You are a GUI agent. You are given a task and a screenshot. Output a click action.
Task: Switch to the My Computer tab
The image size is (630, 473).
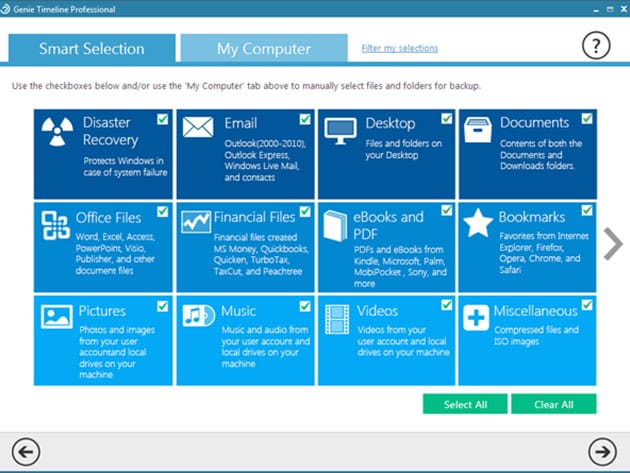(x=263, y=48)
